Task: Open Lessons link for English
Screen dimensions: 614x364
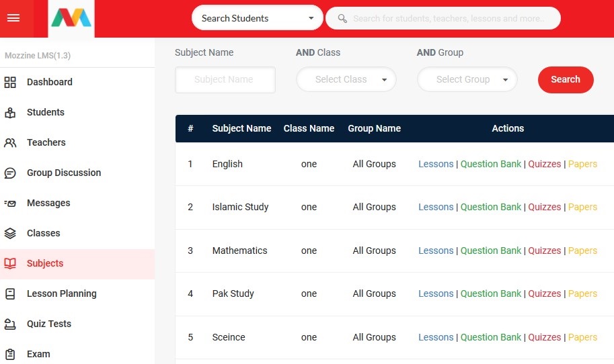Action: tap(436, 164)
